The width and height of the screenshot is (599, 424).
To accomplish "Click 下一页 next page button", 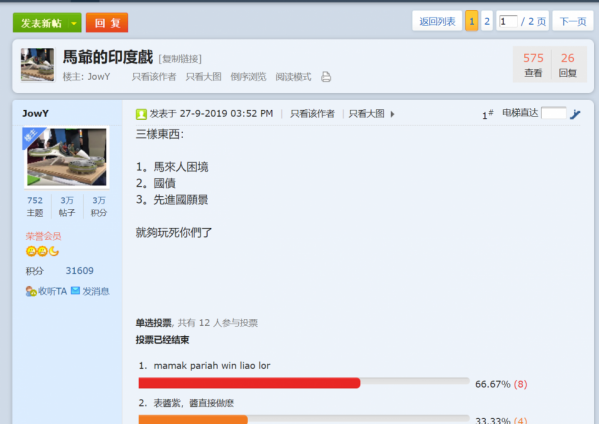I will click(x=573, y=21).
